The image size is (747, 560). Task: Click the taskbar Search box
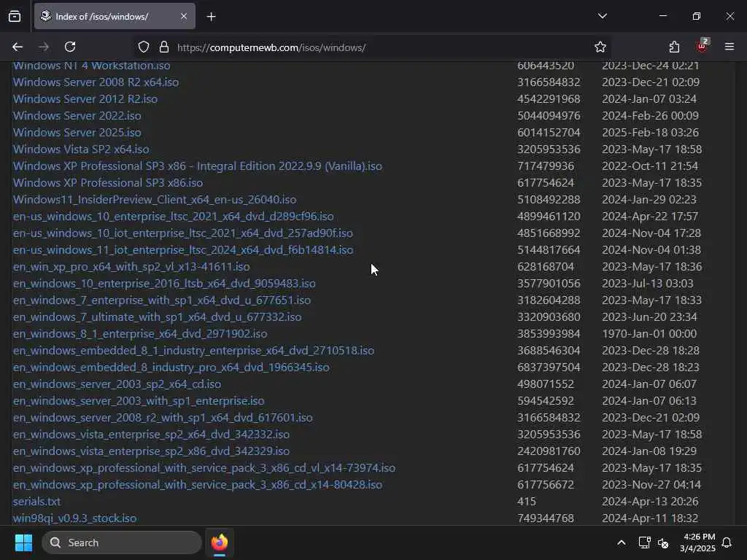pos(122,542)
